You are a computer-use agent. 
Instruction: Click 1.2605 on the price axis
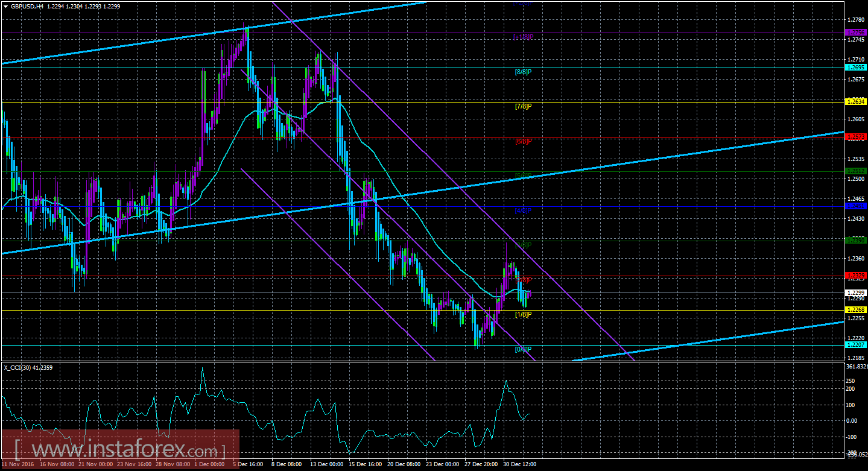855,119
